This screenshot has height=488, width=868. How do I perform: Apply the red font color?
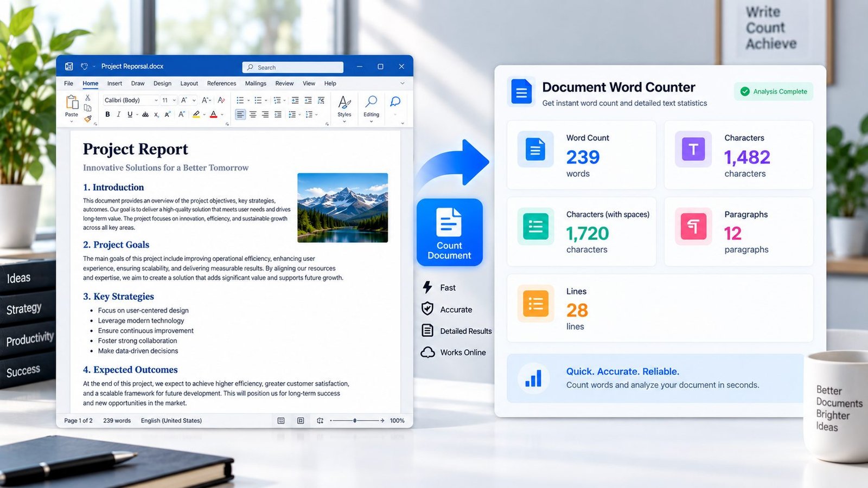(214, 114)
